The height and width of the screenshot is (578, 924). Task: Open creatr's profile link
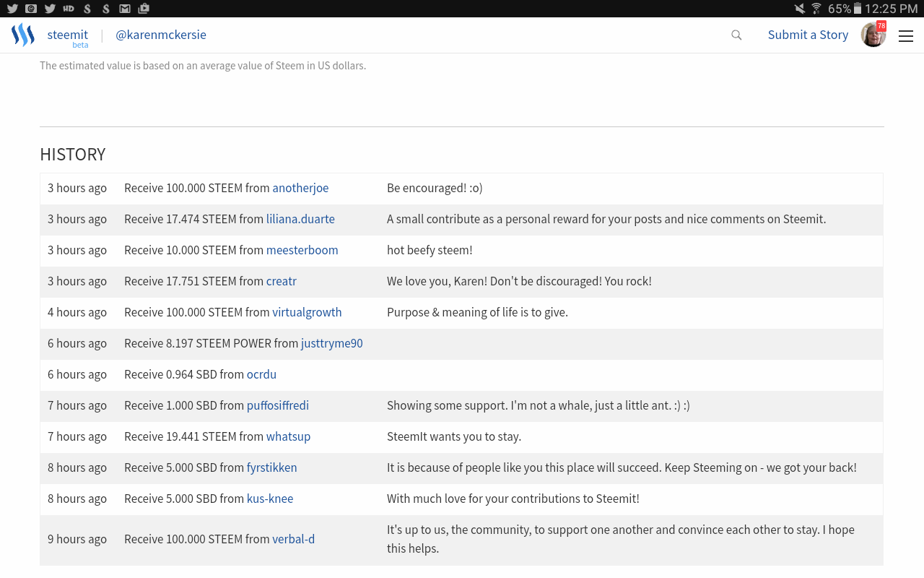click(x=282, y=281)
